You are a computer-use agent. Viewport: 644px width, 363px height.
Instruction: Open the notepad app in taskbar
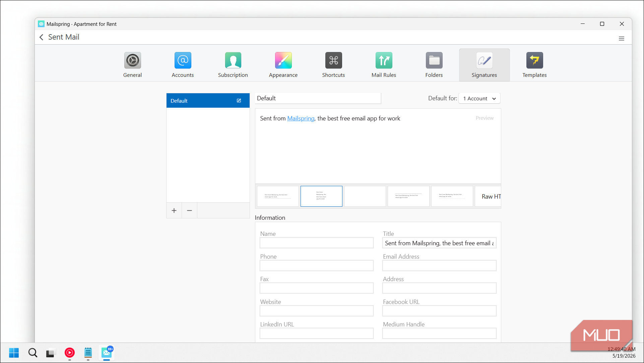(88, 353)
